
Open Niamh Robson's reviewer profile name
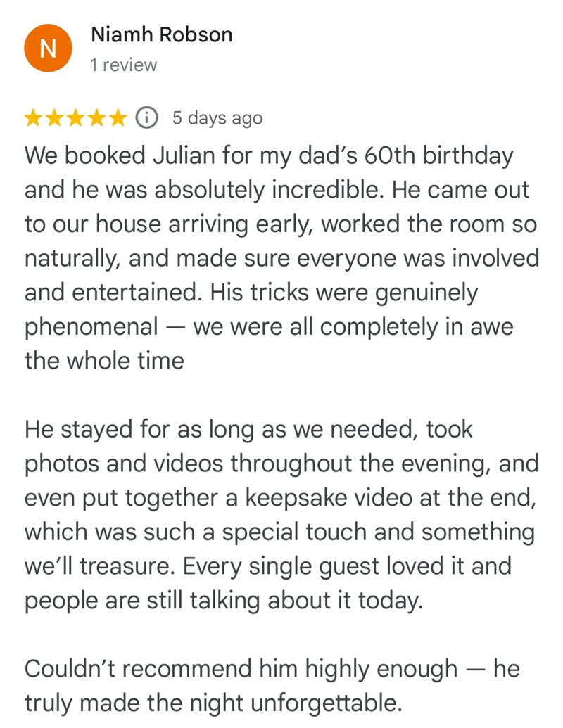161,34
